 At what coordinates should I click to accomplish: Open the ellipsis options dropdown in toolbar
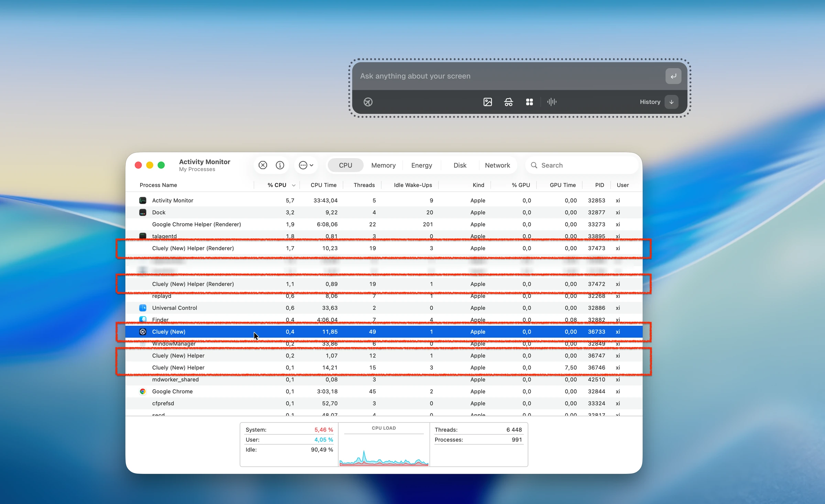point(306,165)
